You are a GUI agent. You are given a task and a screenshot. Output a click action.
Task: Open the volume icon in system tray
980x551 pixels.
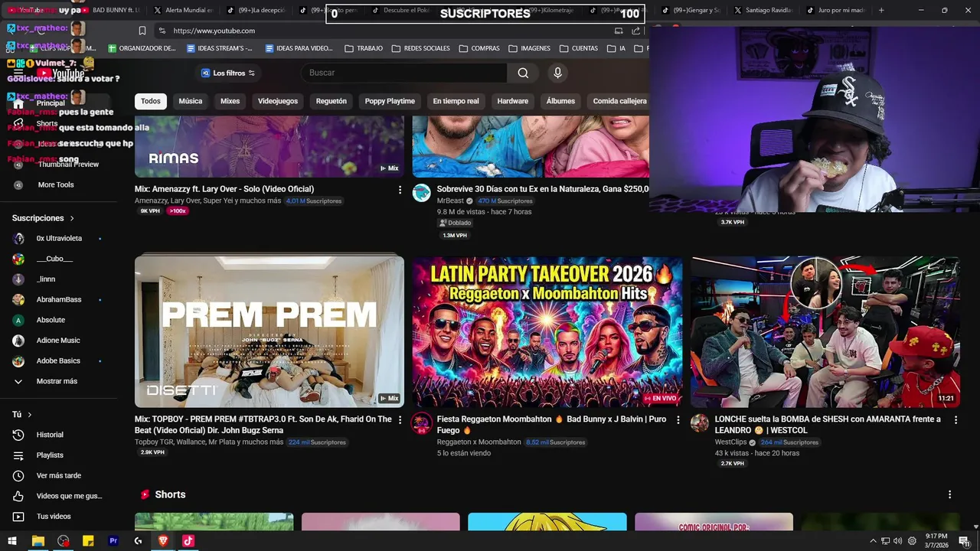coord(897,541)
